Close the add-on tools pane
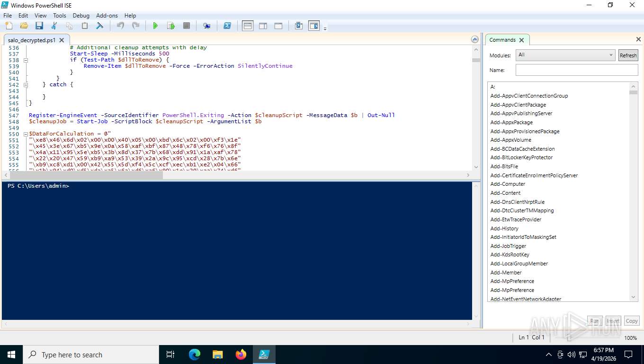The height and width of the screenshot is (364, 644). tap(638, 39)
